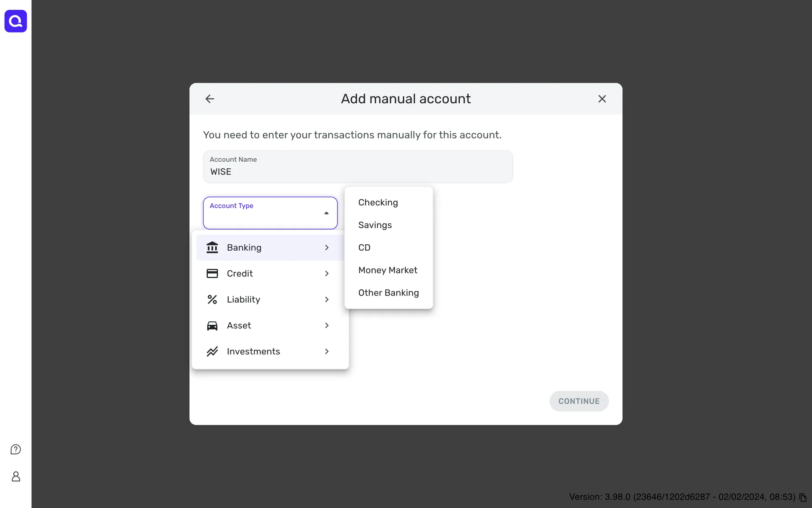Pick Other Banking option
The height and width of the screenshot is (508, 812).
(x=389, y=293)
